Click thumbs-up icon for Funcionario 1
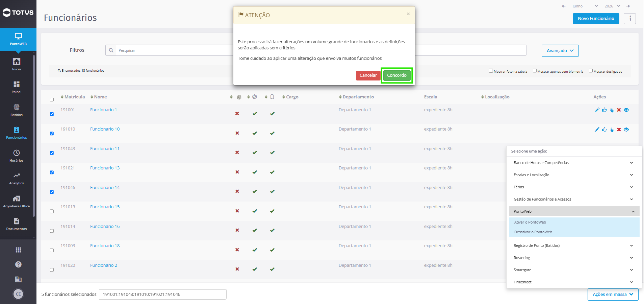 point(604,110)
